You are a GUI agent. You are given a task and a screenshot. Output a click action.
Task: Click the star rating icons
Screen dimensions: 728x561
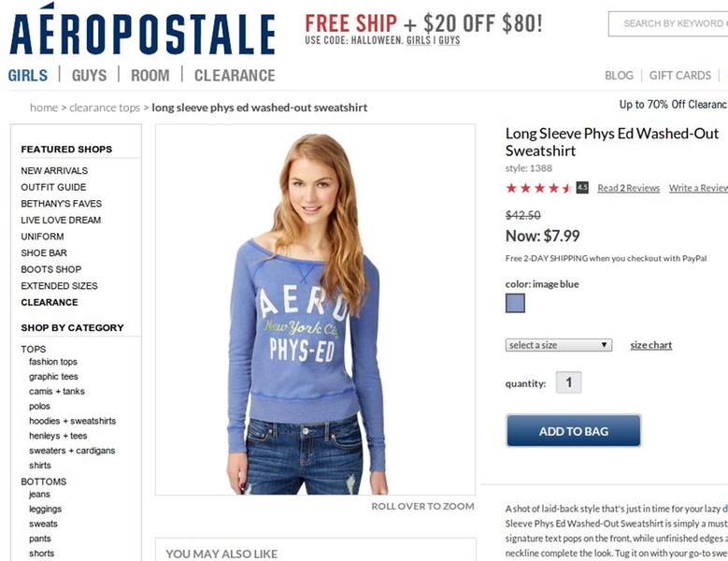point(539,188)
